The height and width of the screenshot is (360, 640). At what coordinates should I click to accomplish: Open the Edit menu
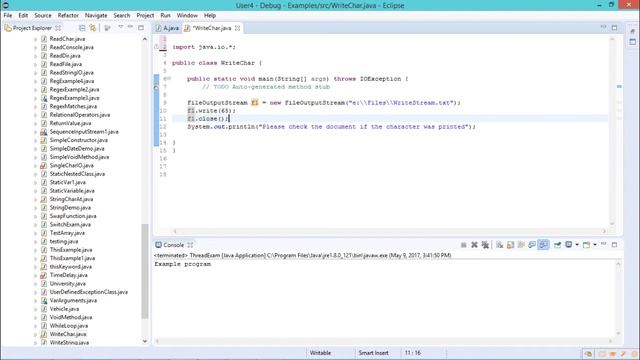click(x=23, y=15)
